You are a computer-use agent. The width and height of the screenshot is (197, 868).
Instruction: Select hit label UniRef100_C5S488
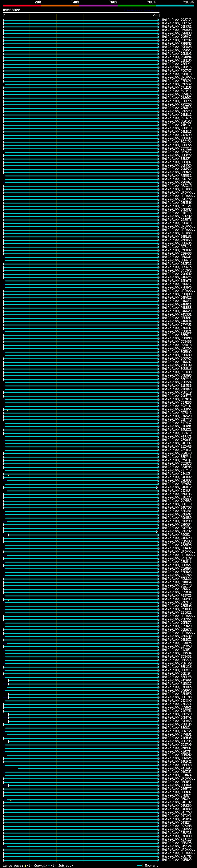click(177, 342)
